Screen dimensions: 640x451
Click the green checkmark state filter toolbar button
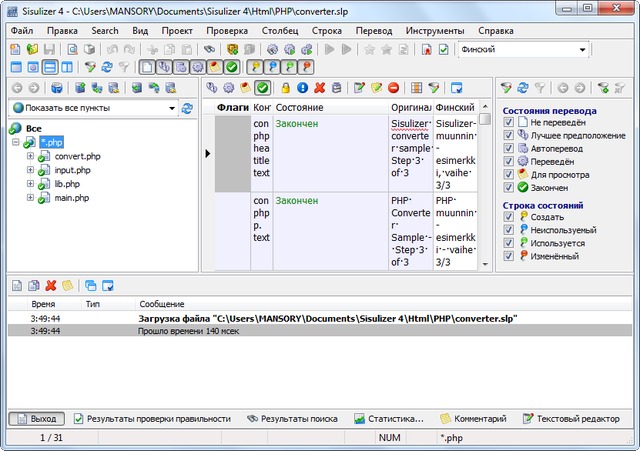pyautogui.click(x=231, y=67)
